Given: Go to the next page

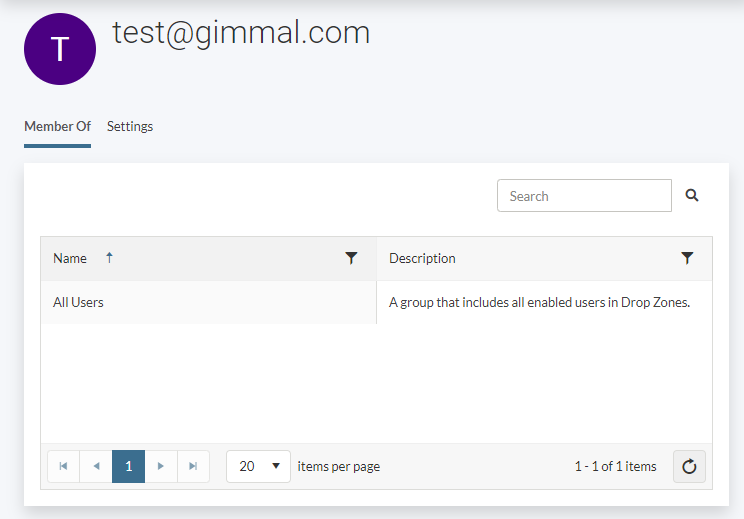Looking at the screenshot, I should pyautogui.click(x=161, y=466).
